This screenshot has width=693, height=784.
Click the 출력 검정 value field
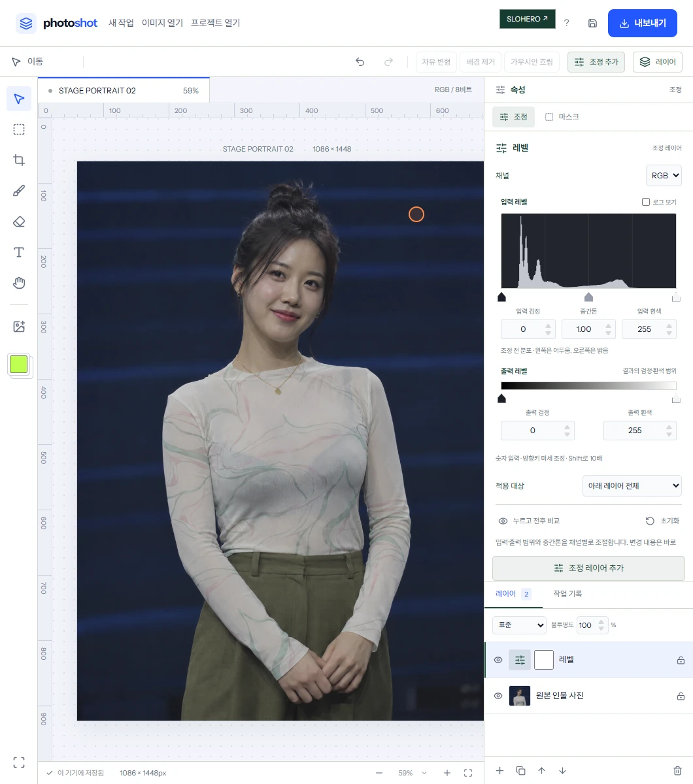(532, 431)
